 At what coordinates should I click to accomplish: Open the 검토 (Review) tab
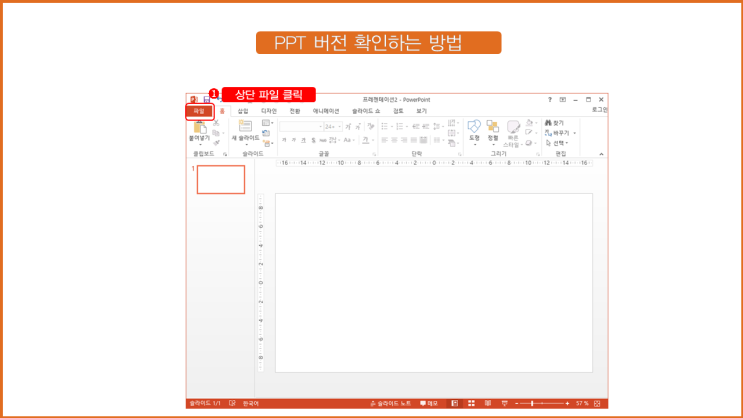pos(398,111)
